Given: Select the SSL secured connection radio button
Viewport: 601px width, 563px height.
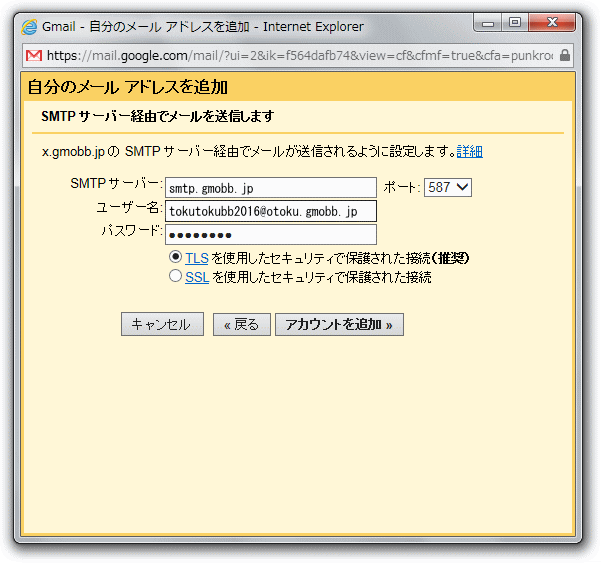Looking at the screenshot, I should coord(175,276).
